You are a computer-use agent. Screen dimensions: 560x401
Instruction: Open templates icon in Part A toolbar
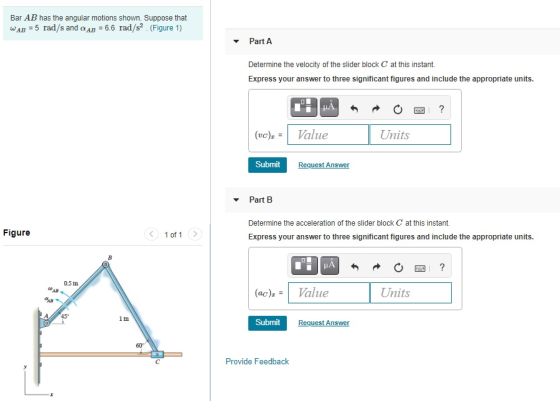pos(304,107)
